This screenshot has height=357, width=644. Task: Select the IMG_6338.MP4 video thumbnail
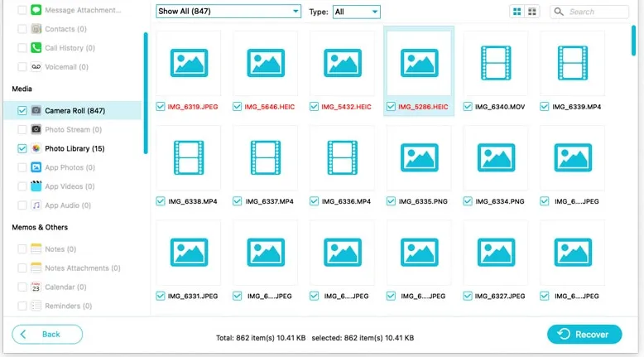point(189,157)
